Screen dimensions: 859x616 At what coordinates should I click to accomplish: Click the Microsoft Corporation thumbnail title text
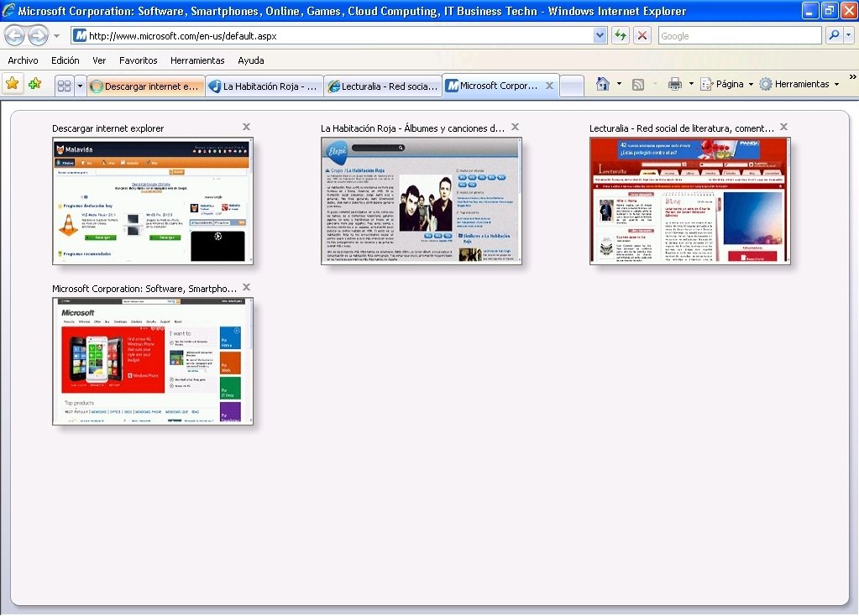(144, 289)
